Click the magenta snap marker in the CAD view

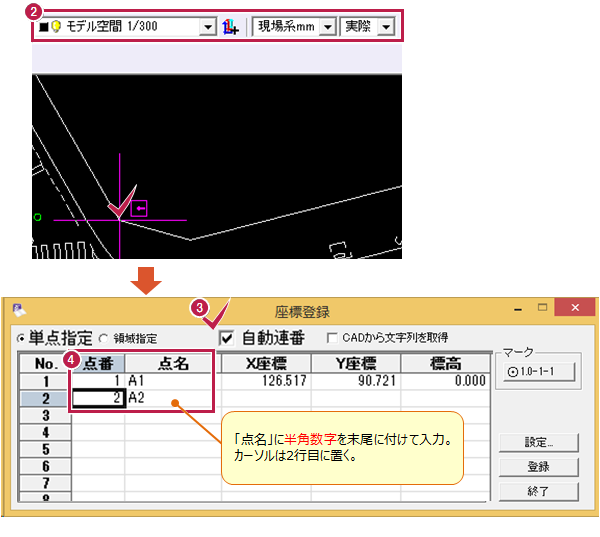click(139, 209)
